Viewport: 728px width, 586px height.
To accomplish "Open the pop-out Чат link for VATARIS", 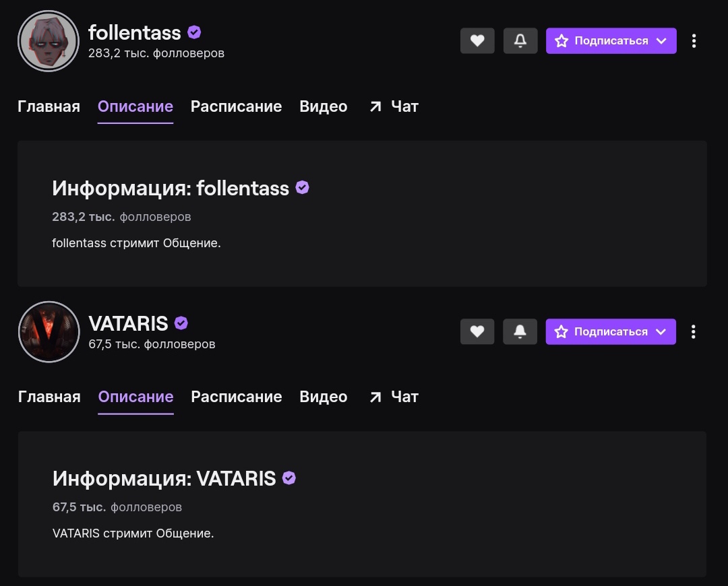I will tap(394, 397).
